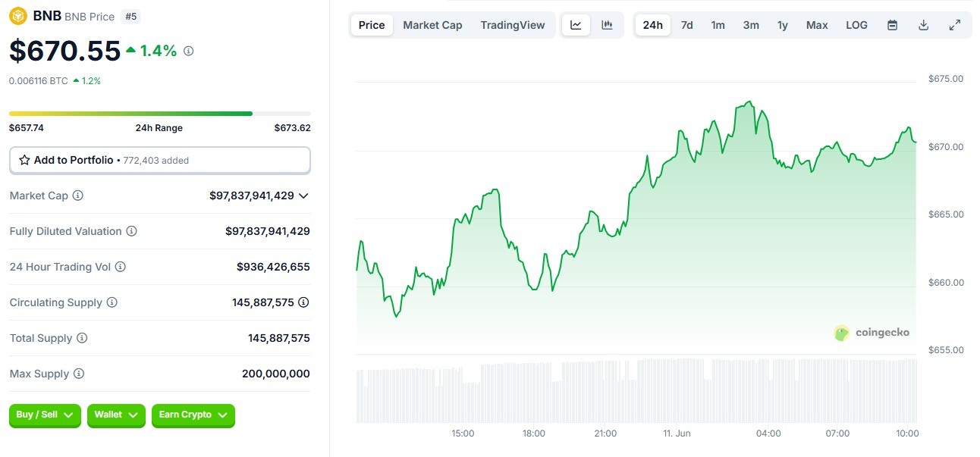Click the BNB Price heading text
This screenshot has width=980, height=457.
pyautogui.click(x=90, y=17)
